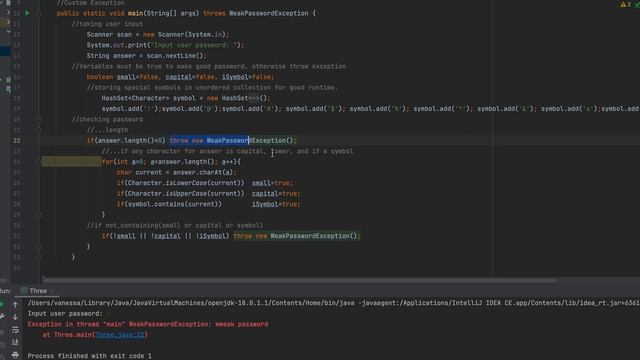Collapse the comment fold marker at line 20

[x=39, y=119]
